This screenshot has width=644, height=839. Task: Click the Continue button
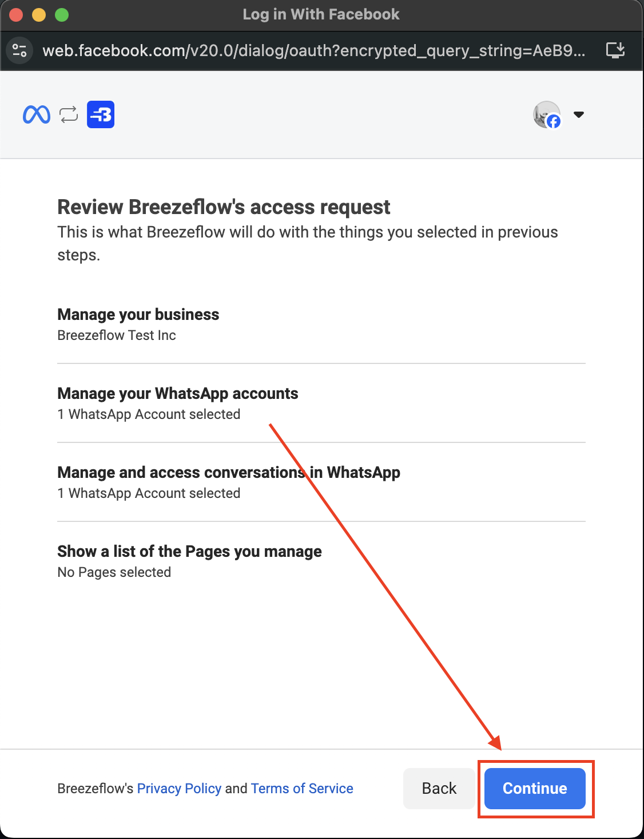tap(534, 789)
